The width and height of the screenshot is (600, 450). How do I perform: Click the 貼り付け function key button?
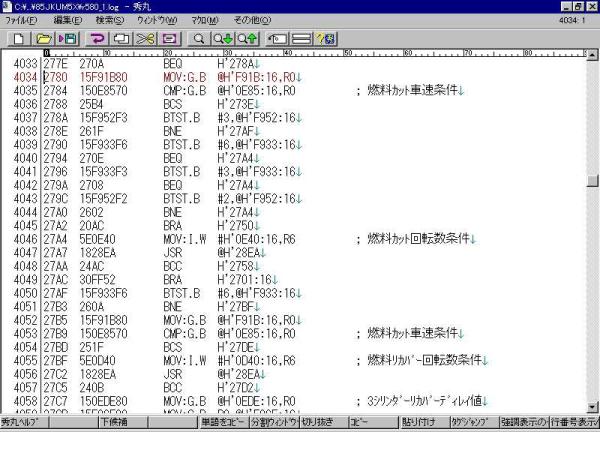pos(424,422)
